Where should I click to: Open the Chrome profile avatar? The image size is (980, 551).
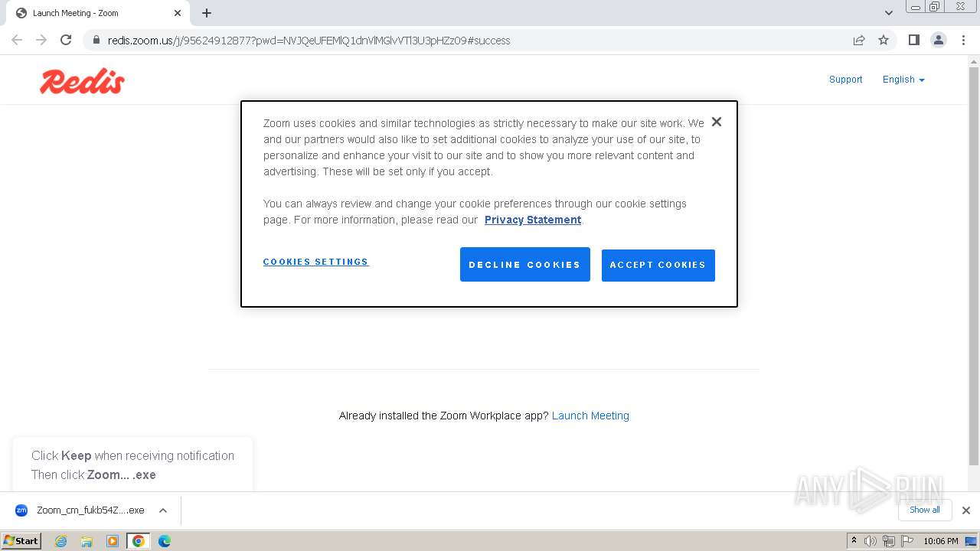coord(939,40)
